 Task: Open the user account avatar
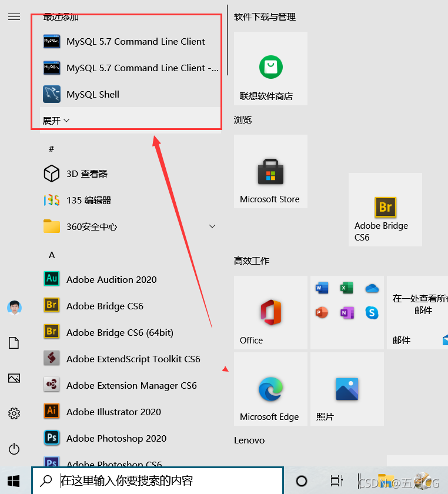14,308
